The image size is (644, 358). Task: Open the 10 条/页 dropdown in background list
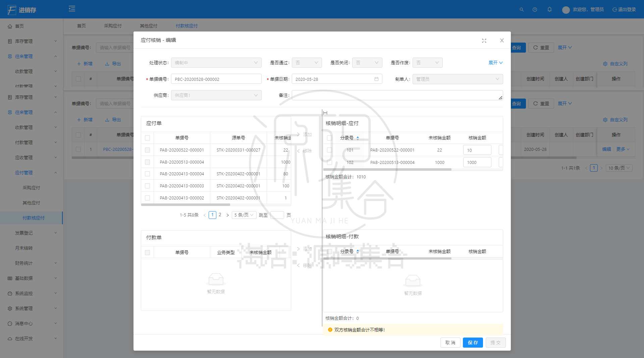619,168
